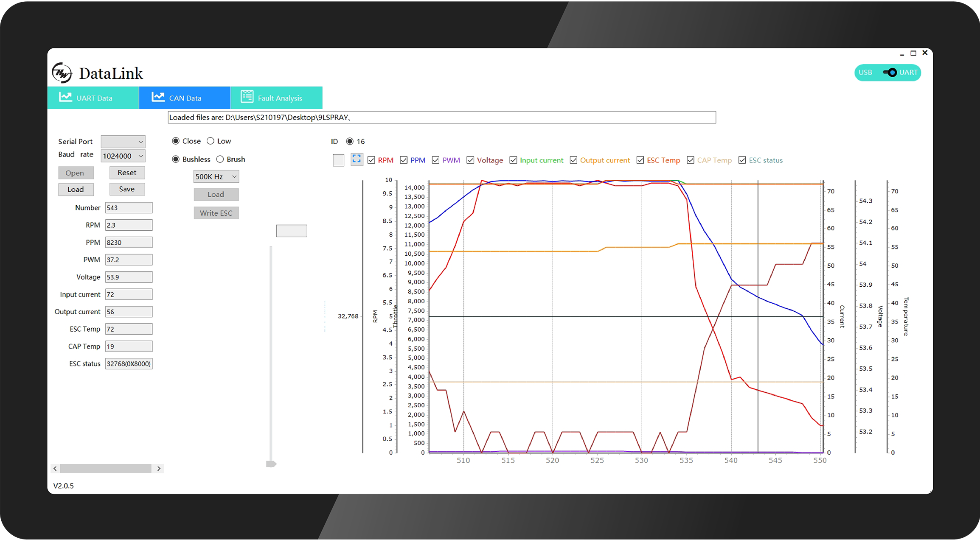The image size is (980, 542).
Task: Select the Brush motor radio button
Action: 220,159
